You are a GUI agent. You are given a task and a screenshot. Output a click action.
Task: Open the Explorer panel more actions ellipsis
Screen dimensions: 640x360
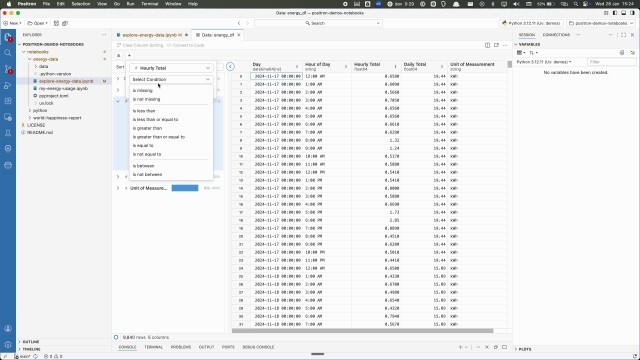pyautogui.click(x=104, y=35)
